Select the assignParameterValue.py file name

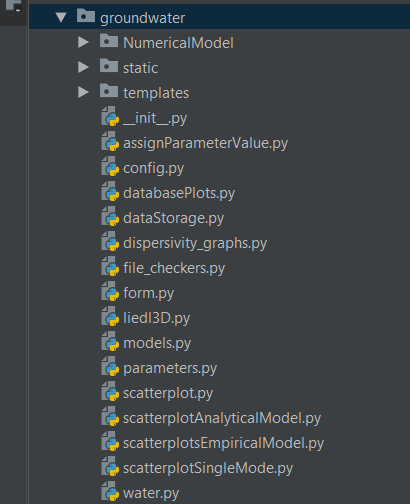click(x=206, y=143)
